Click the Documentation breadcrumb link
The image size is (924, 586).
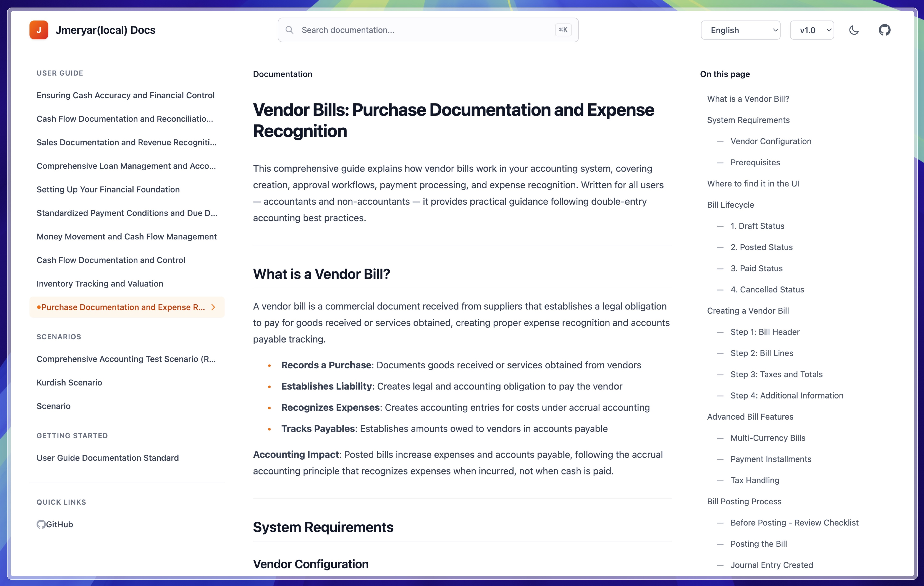pyautogui.click(x=282, y=74)
